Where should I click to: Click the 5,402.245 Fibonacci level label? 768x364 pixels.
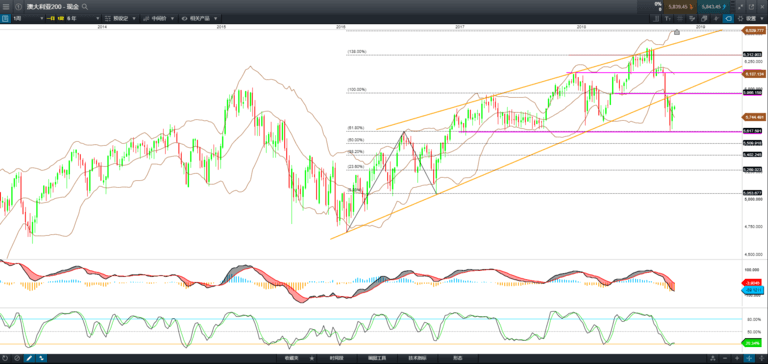752,155
